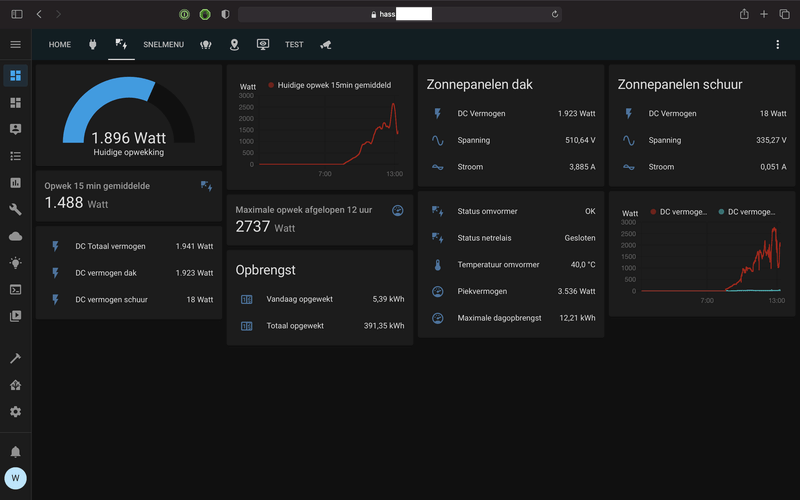The image size is (800, 500).
Task: Open the monitor eye tab
Action: pyautogui.click(x=263, y=44)
